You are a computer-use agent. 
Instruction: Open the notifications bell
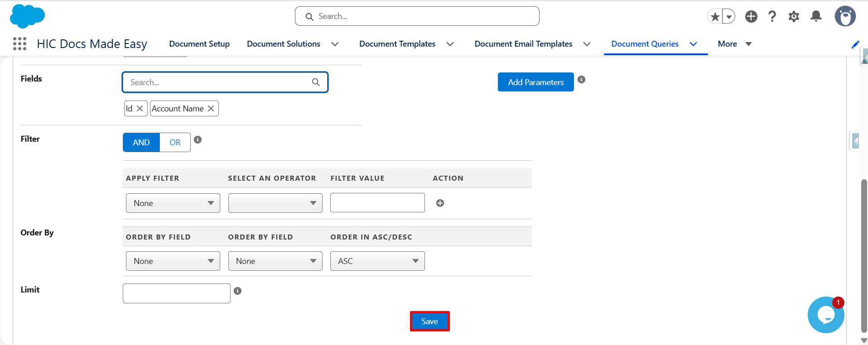pyautogui.click(x=816, y=17)
